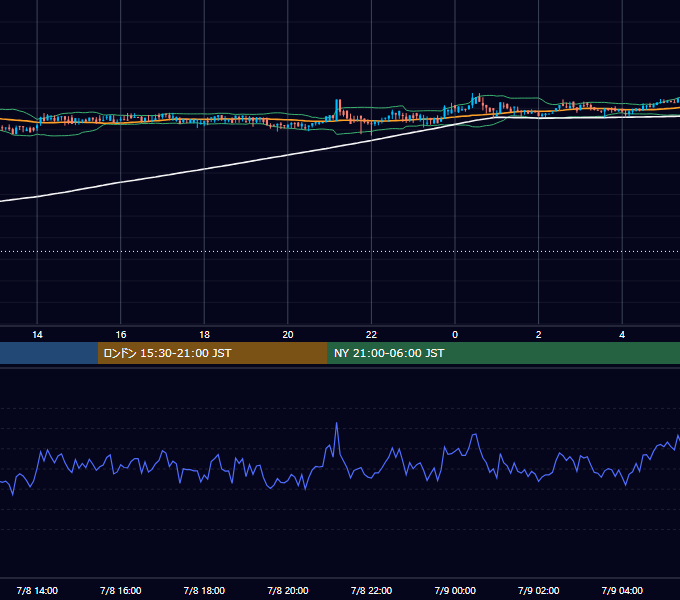Screen dimensions: 680x600
Task: Click the 4 hour axis label
Action: (622, 335)
